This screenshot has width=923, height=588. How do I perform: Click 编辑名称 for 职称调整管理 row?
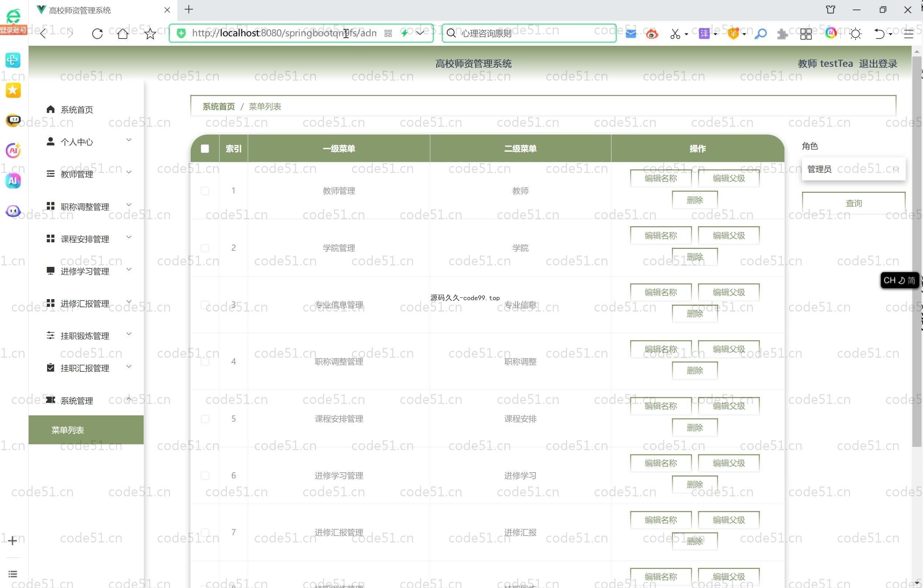661,349
